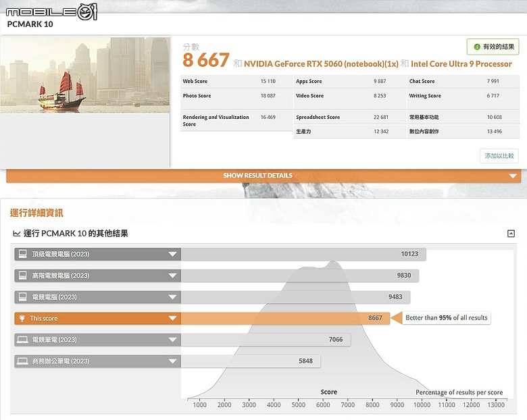Click the desktop icon beside 頂級電競電腦 (2023)
Screen dimensions: 527x420
click(x=22, y=254)
